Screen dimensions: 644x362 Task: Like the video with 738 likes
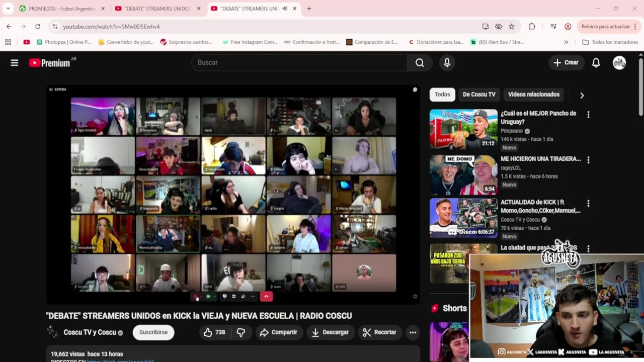point(214,332)
